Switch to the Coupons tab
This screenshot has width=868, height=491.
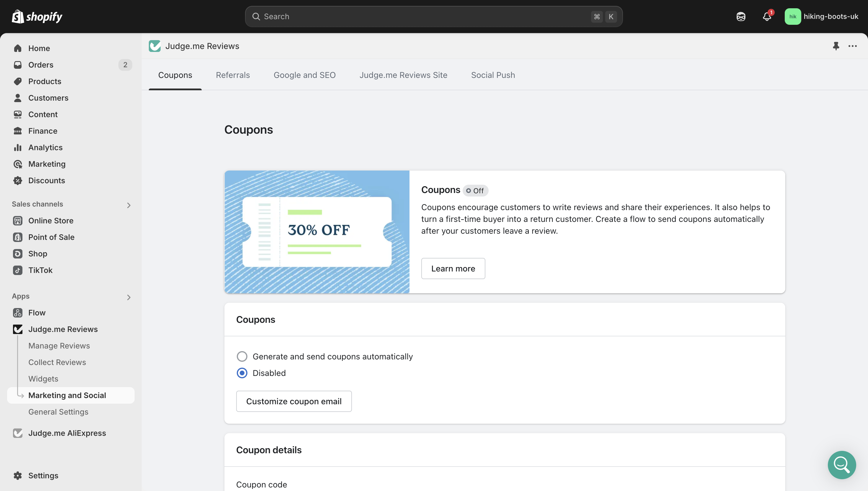[175, 75]
